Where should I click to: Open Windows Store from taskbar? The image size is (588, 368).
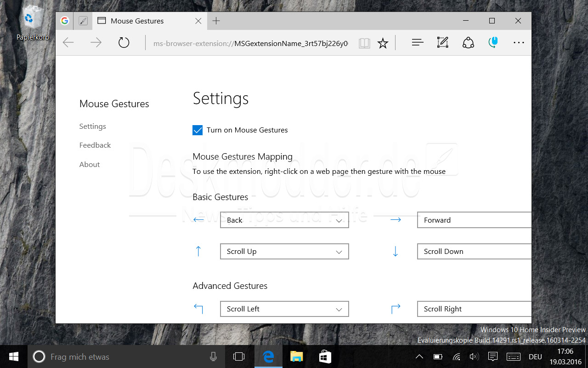[325, 356]
